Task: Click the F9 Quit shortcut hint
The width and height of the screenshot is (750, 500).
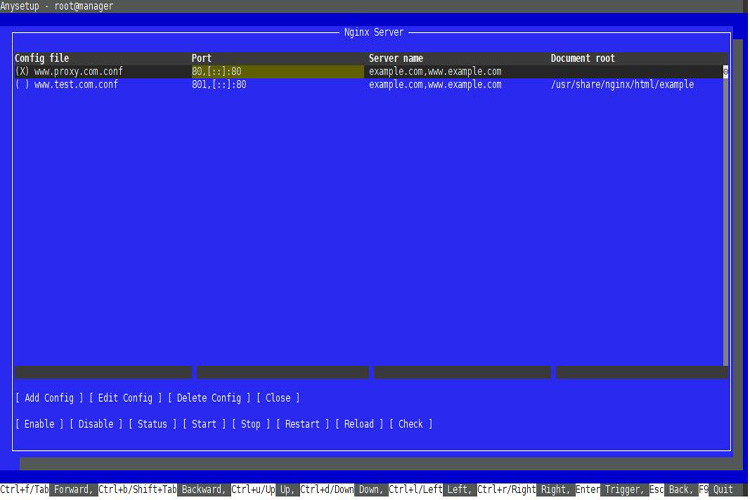Action: point(716,489)
